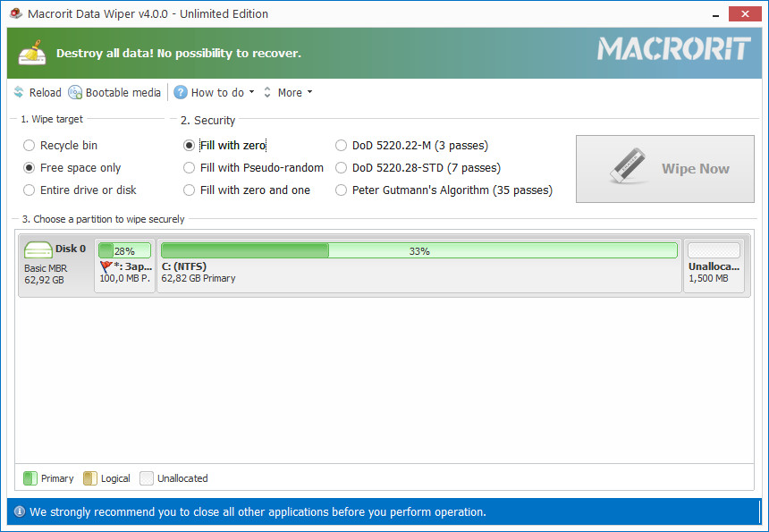Click the window title Macrorit Data Wiper v4.0.0
The image size is (769, 532).
[x=148, y=13]
